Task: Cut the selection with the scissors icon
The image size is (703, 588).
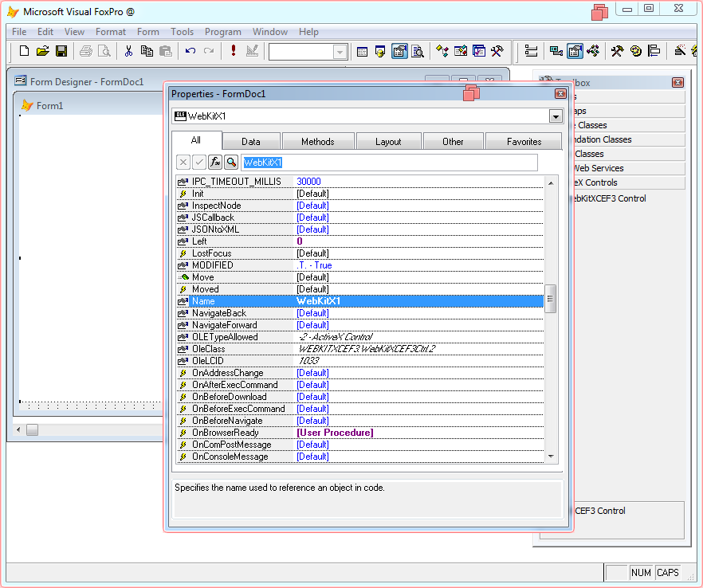Action: coord(128,51)
